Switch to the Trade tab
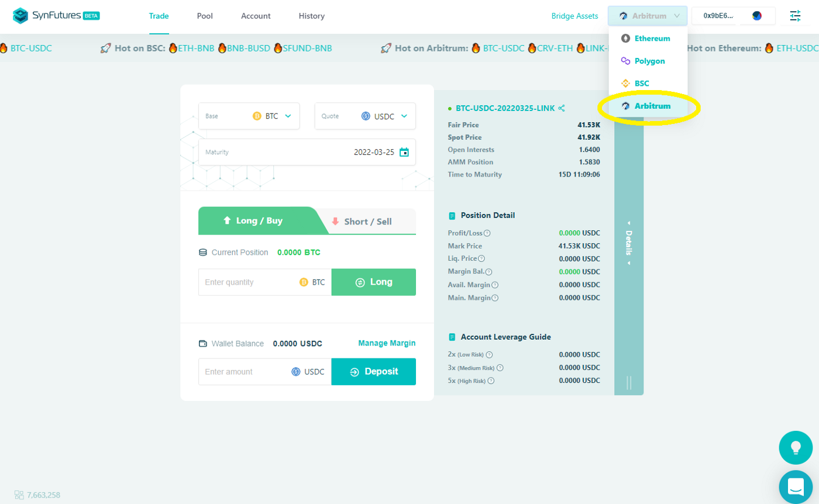Screen dimensions: 819x504 159,16
